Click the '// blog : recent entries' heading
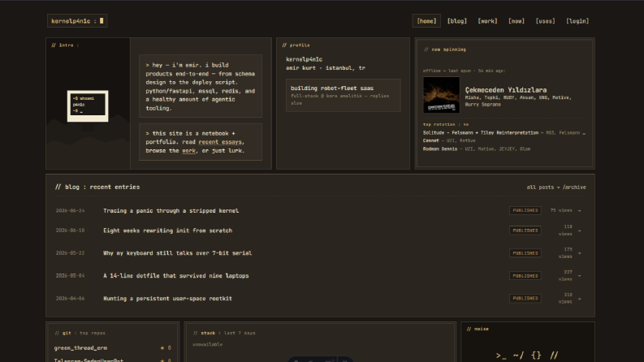 click(97, 187)
